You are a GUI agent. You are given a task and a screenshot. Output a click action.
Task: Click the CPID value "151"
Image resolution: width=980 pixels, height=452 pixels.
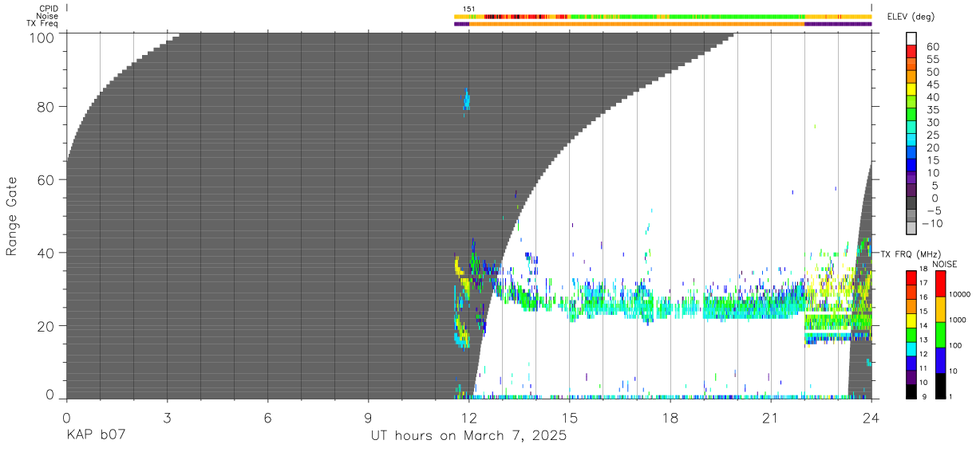coord(469,9)
